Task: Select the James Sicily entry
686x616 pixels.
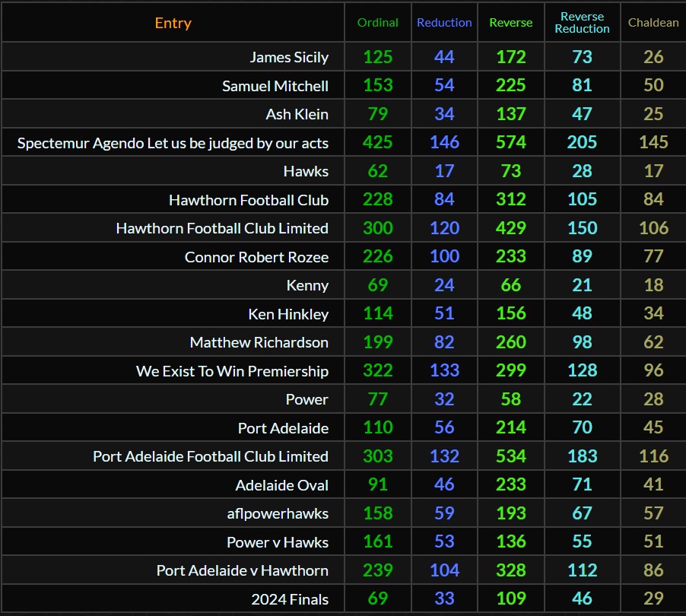Action: coord(289,57)
